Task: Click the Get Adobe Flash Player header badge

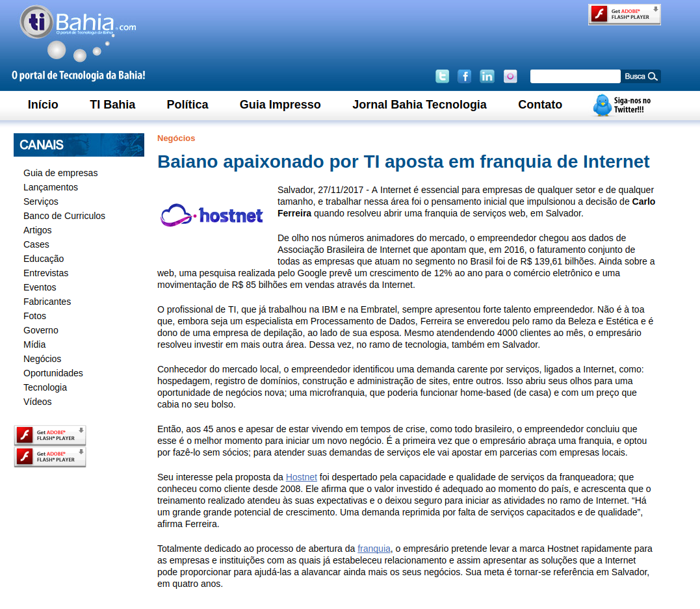Action: tap(624, 14)
